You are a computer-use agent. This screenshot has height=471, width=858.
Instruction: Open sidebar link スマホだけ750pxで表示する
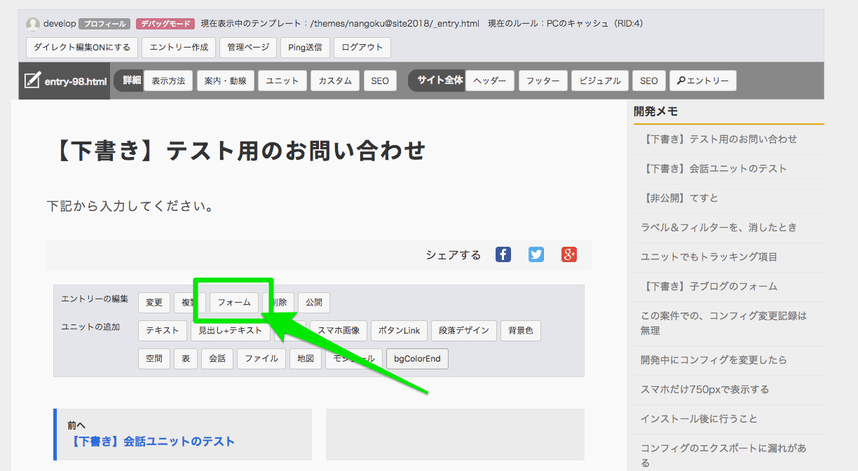point(705,389)
